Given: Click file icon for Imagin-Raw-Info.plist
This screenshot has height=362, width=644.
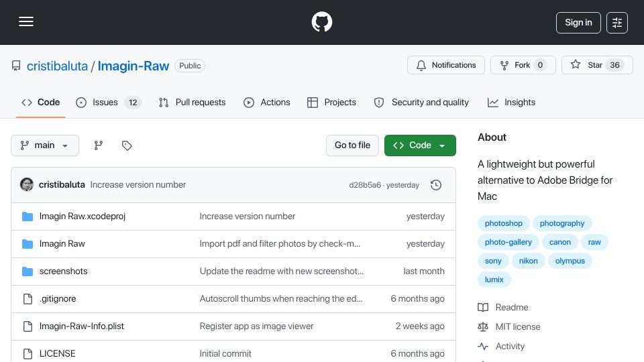Looking at the screenshot, I should (28, 326).
